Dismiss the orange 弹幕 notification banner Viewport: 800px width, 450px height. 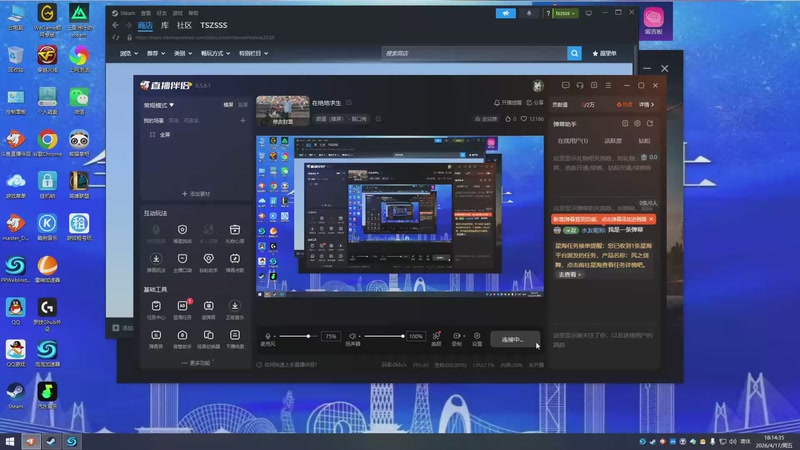click(652, 219)
